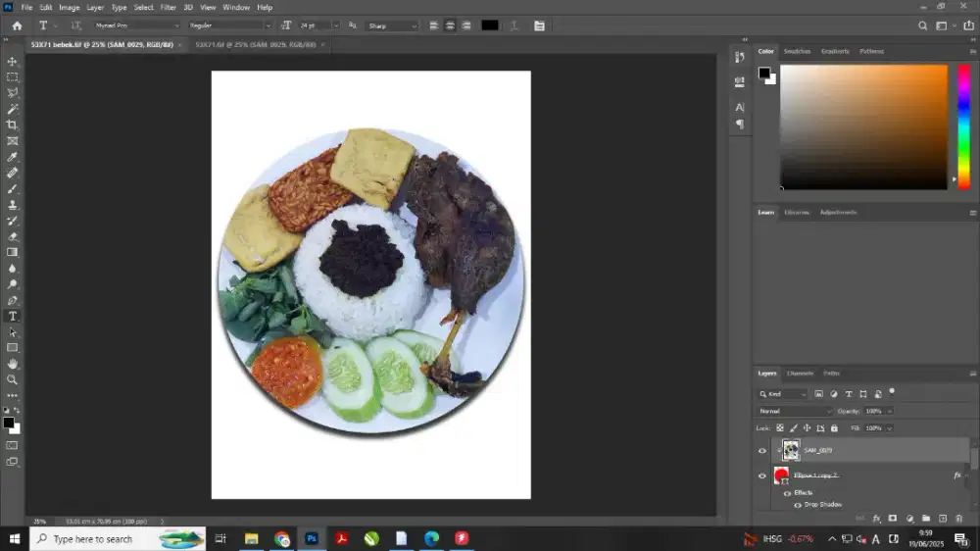Switch to the Adjustments tab

pyautogui.click(x=838, y=212)
